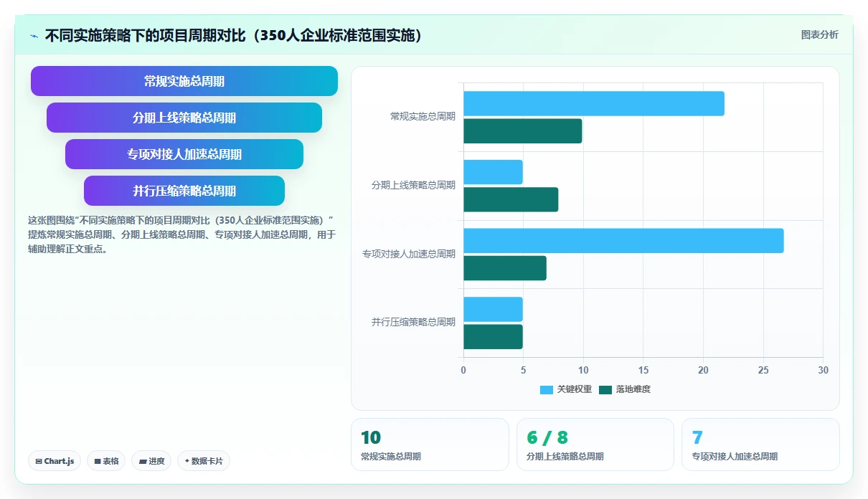
Task: Click the description paragraph under the funnel
Action: tap(181, 234)
